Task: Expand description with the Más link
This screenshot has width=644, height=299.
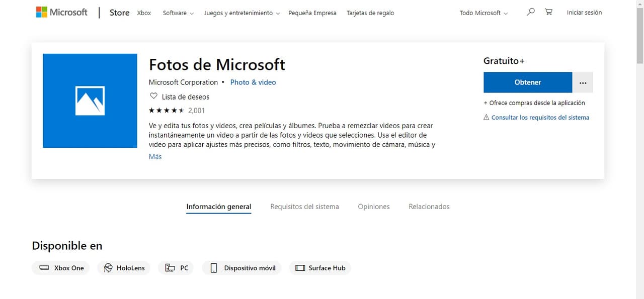Action: [x=155, y=156]
